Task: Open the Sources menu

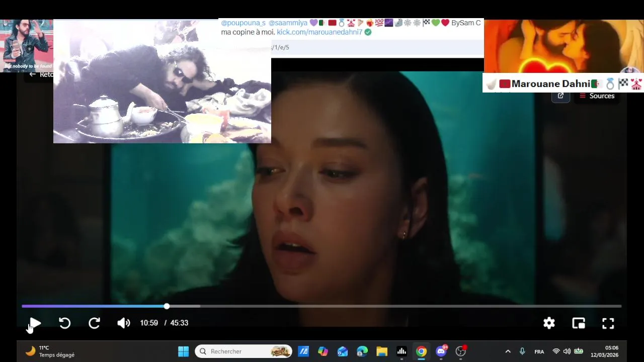Action: (597, 96)
